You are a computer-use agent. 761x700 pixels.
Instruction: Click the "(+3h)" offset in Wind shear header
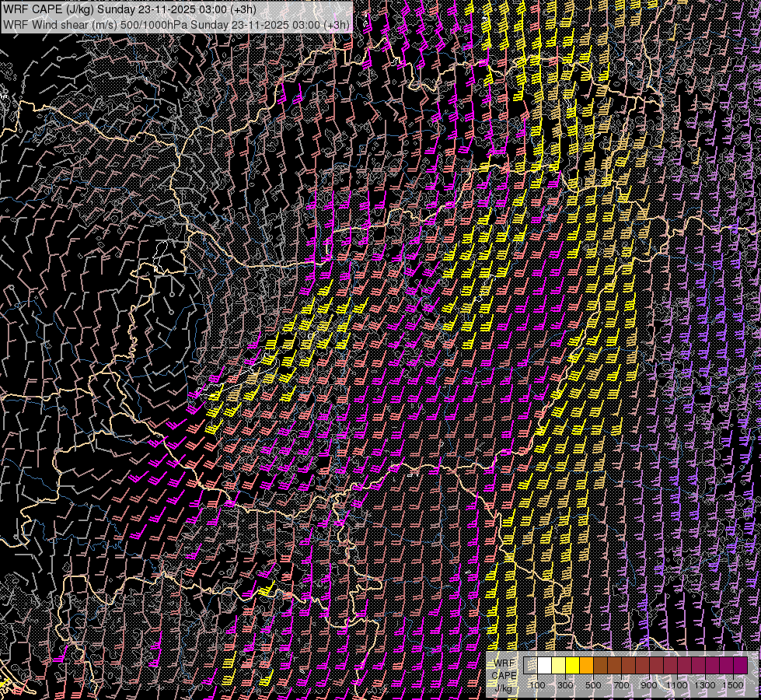click(x=336, y=24)
